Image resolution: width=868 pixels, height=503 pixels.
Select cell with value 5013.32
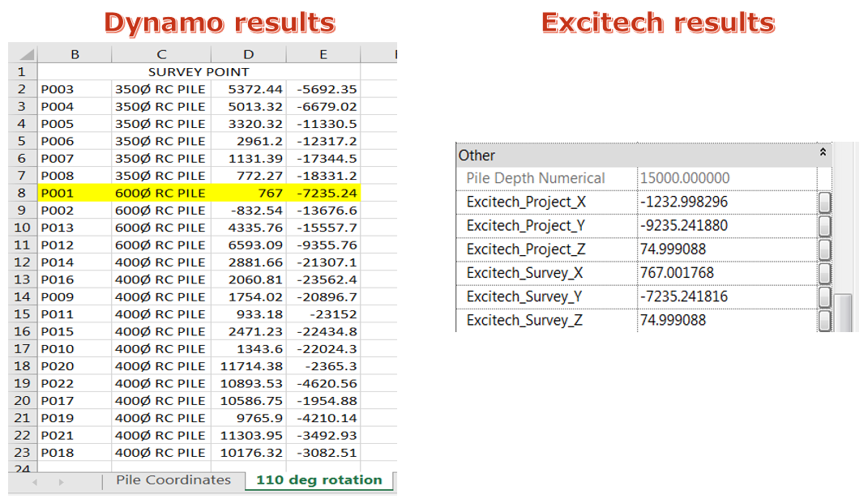pyautogui.click(x=249, y=106)
